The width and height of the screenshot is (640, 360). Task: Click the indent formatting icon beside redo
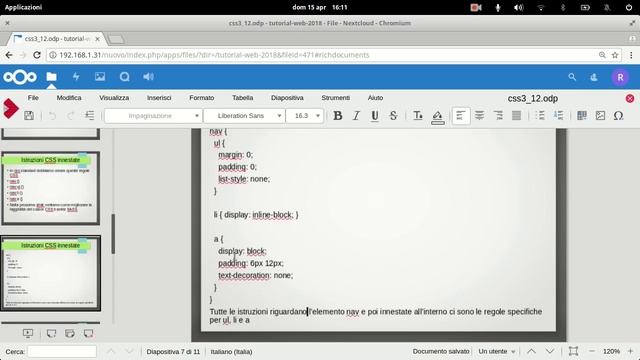(90, 116)
